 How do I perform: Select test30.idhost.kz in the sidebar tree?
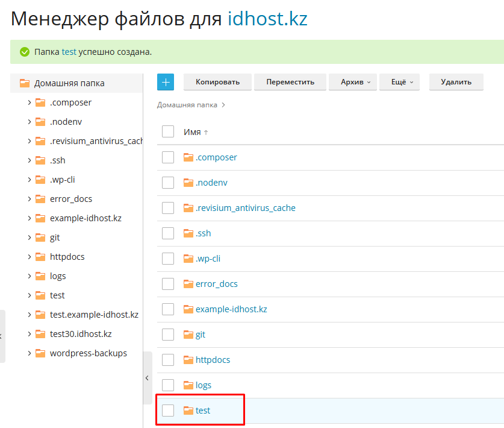pos(81,334)
